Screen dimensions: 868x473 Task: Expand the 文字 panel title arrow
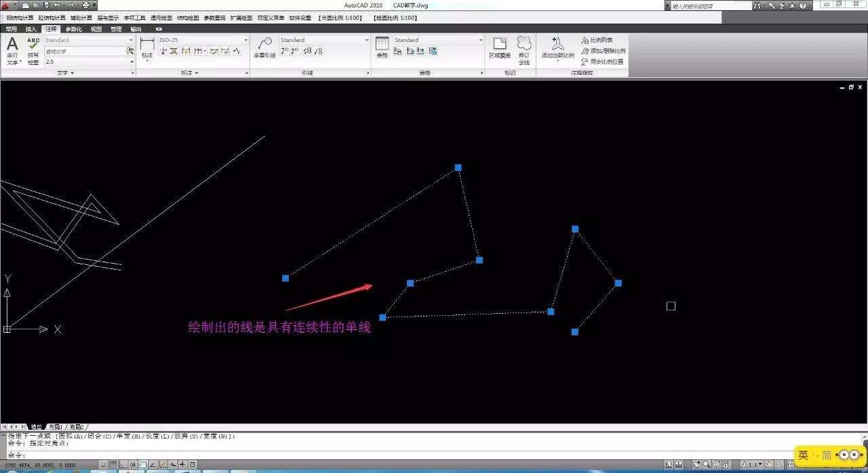[72, 73]
